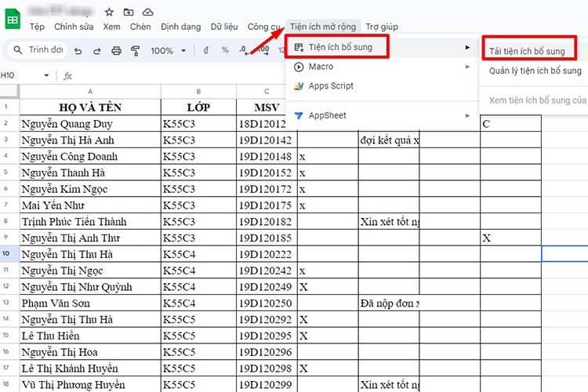
Task: Select the cell Nguyễn Thị Hà Anh
Action: coord(90,140)
